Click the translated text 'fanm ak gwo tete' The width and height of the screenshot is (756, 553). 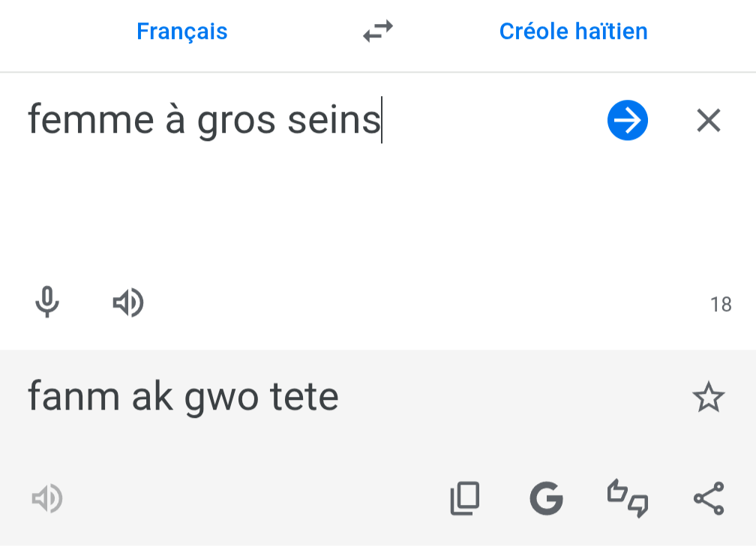(x=183, y=397)
